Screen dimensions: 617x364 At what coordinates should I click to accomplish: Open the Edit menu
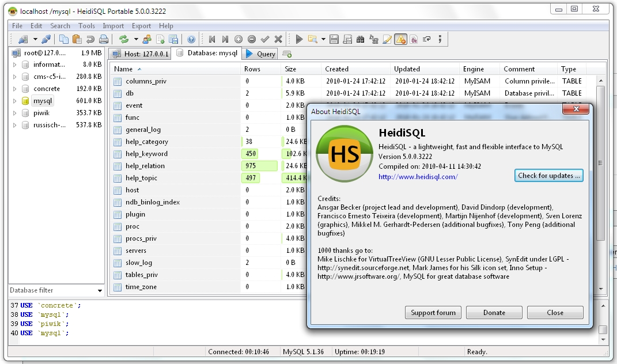[36, 26]
